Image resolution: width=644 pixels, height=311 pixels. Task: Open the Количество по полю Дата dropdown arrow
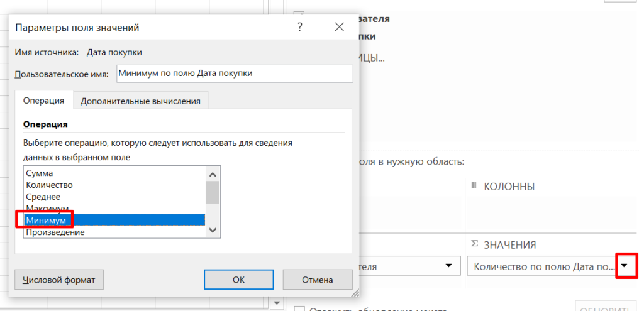point(625,266)
